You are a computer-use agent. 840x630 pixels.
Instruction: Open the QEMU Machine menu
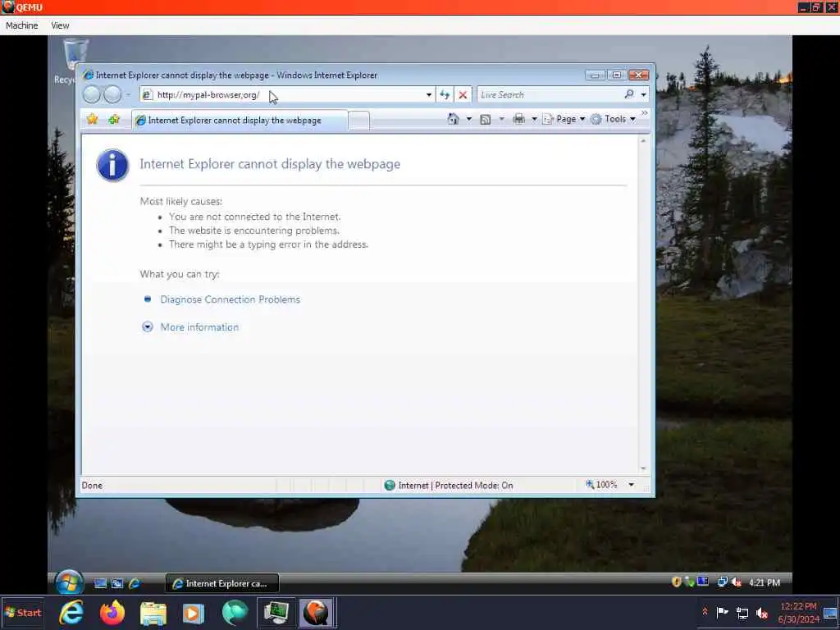pos(21,25)
